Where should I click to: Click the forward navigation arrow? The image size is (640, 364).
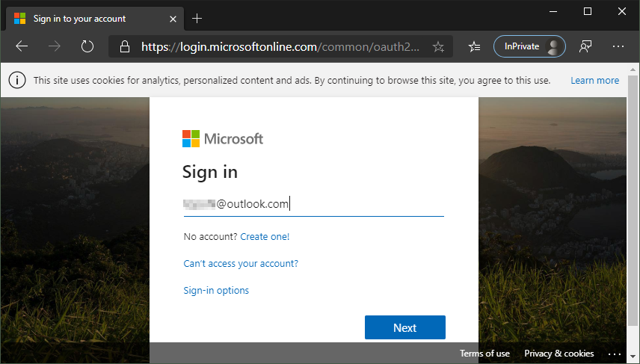(55, 46)
